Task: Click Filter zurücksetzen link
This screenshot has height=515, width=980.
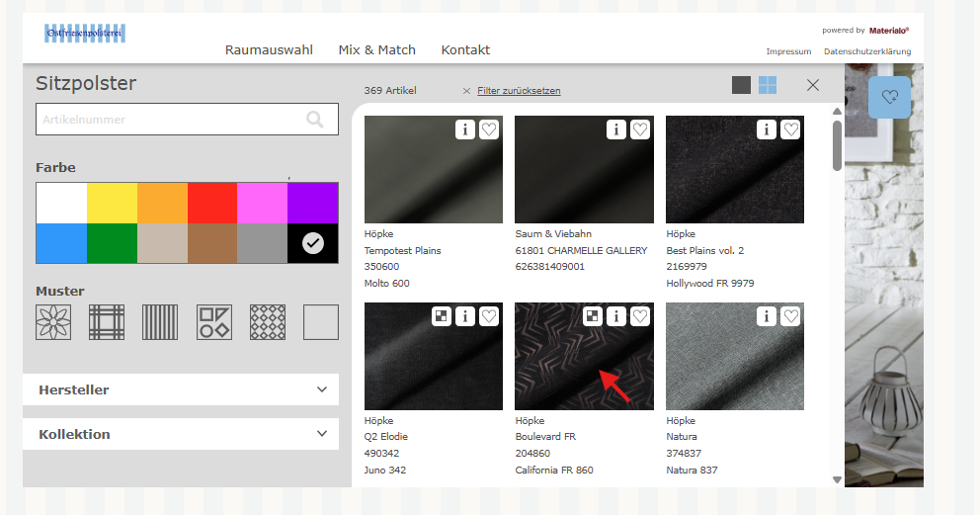Action: point(519,91)
